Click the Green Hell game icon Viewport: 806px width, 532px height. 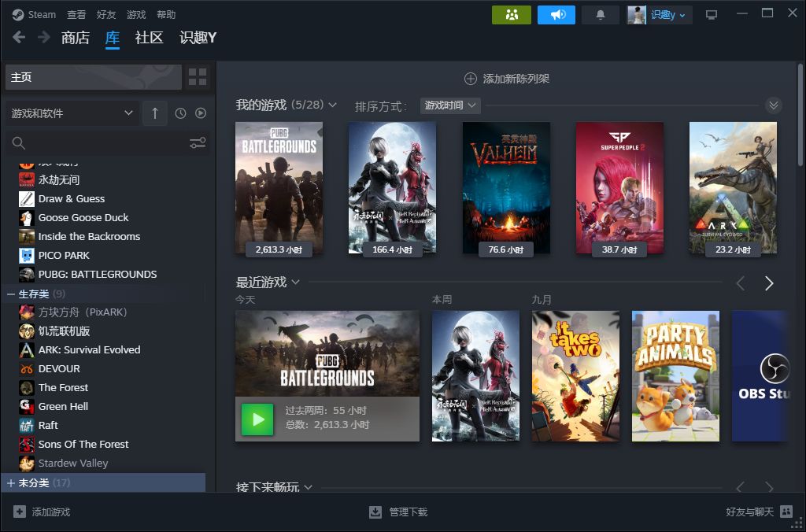click(27, 407)
